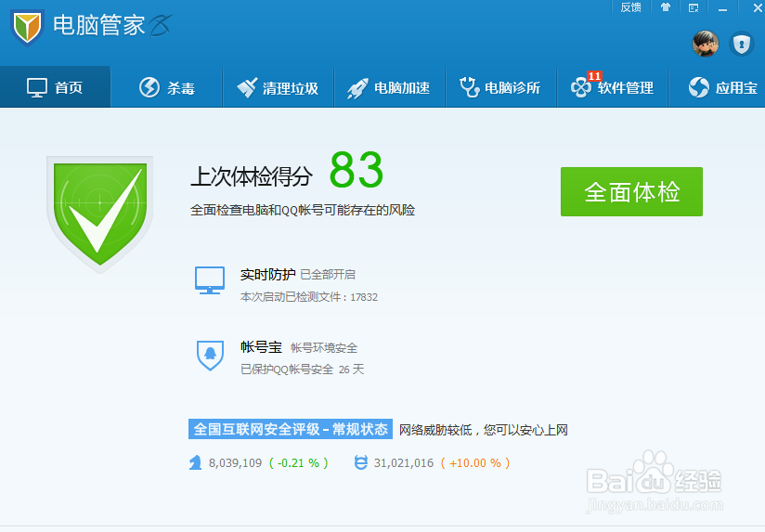Open the 软件管理 software manager tab
Image resolution: width=765 pixels, height=532 pixels.
click(613, 88)
